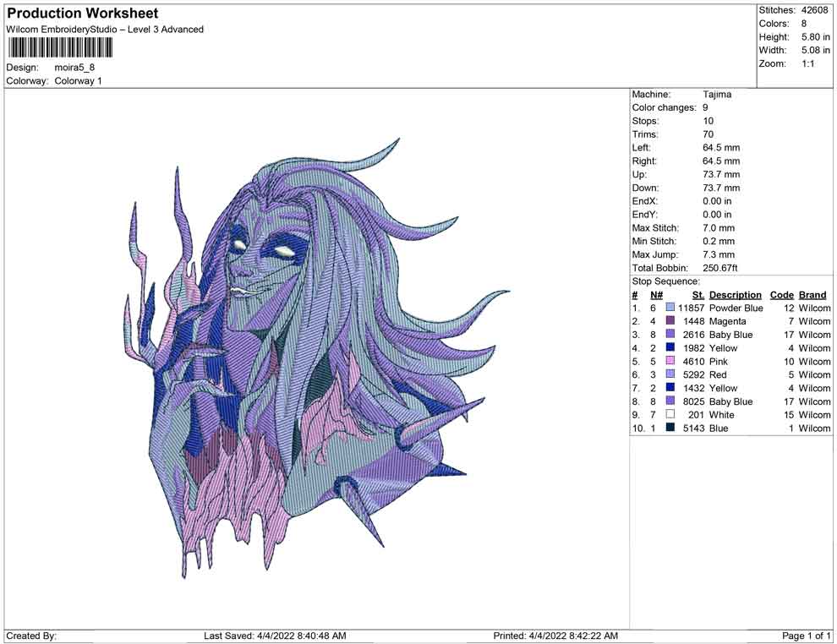Click the Pink swatch in stop 5
837x644 pixels.
[x=670, y=362]
